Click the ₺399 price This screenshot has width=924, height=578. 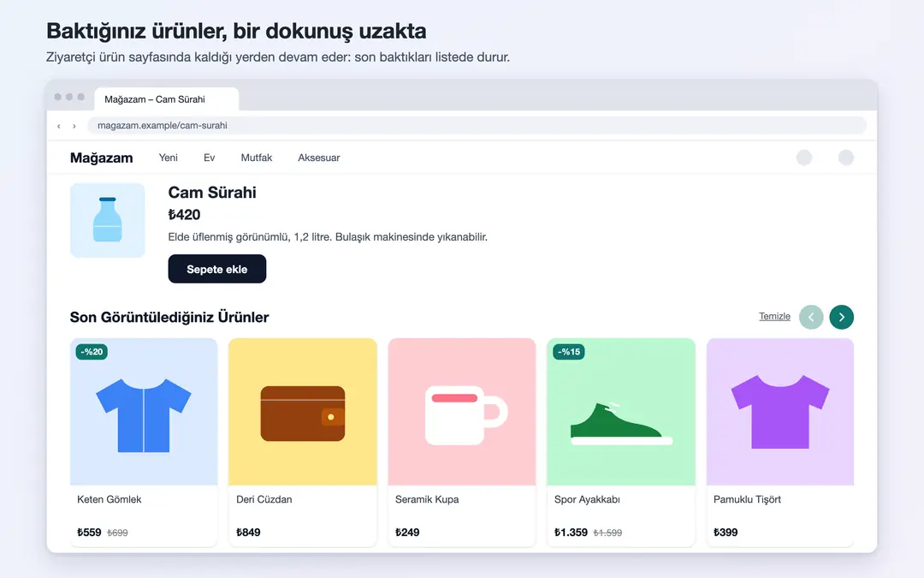726,533
